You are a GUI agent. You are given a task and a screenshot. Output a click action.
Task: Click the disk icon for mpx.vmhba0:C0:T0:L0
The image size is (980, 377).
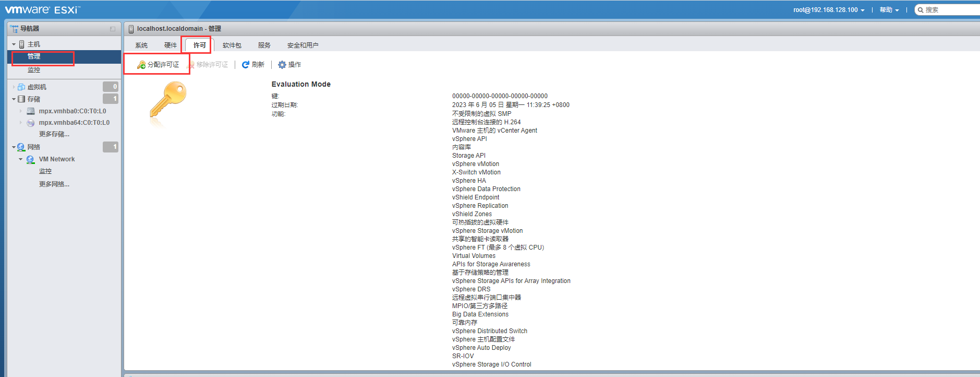coord(31,111)
